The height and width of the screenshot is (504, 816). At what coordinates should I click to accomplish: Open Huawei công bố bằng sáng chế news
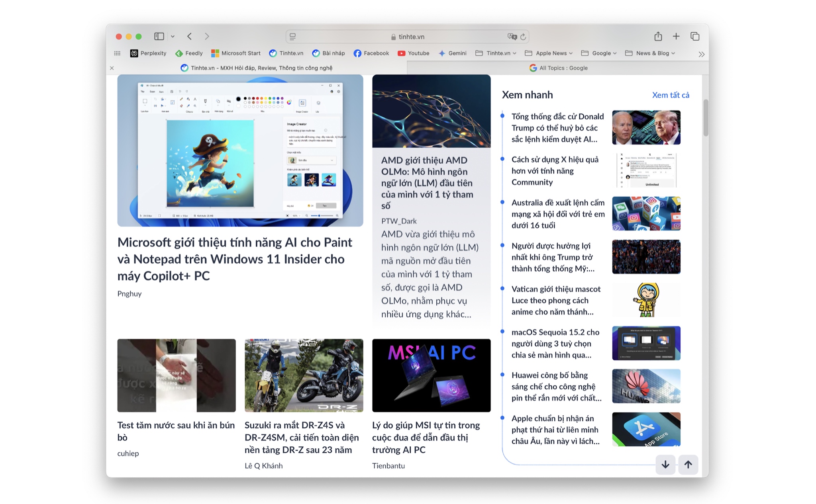tap(557, 387)
